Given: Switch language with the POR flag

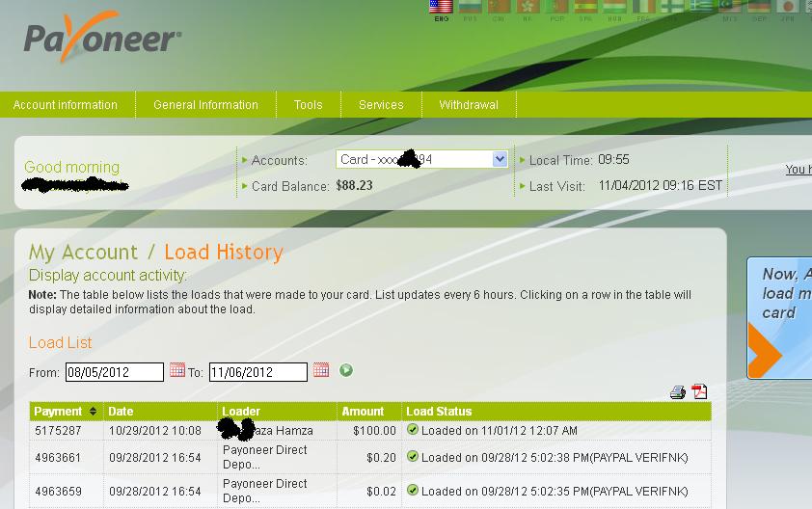Looking at the screenshot, I should click(x=556, y=7).
